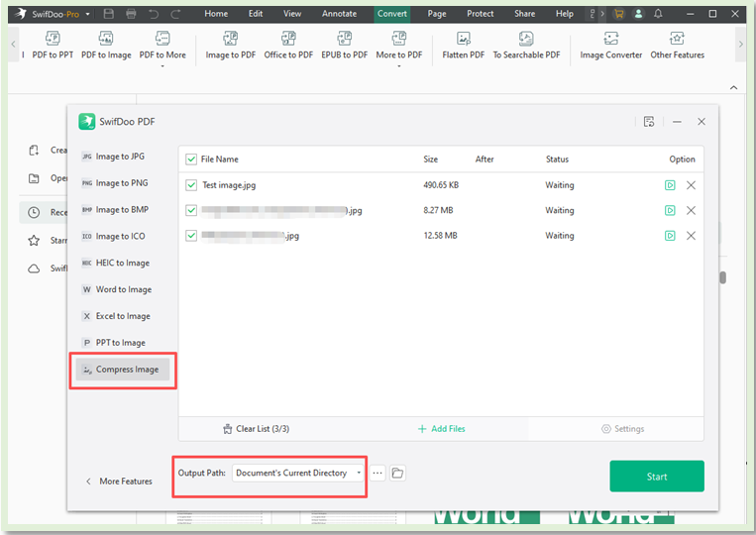Start conversion of Test image.jpg row
The width and height of the screenshot is (756, 535).
tap(671, 185)
